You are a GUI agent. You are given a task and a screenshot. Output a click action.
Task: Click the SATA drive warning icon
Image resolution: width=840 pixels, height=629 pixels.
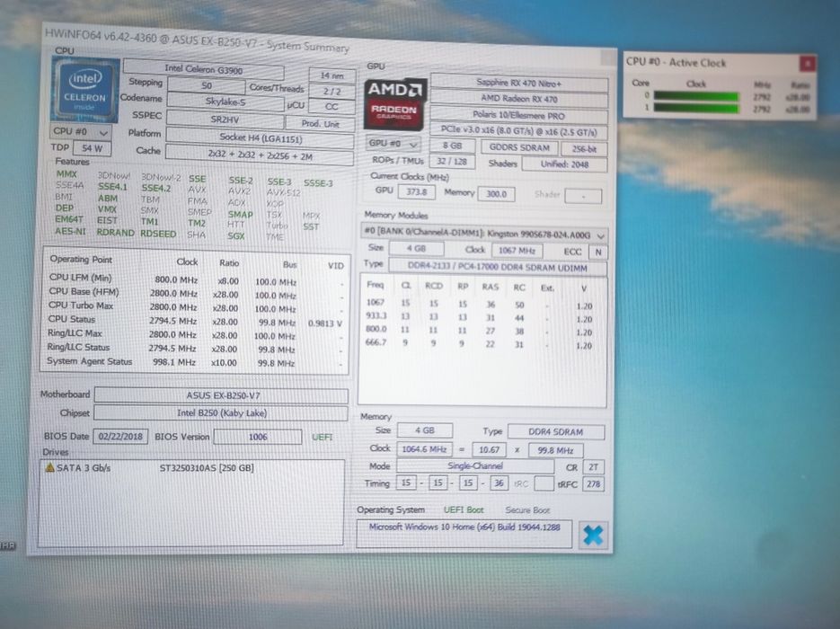click(49, 468)
